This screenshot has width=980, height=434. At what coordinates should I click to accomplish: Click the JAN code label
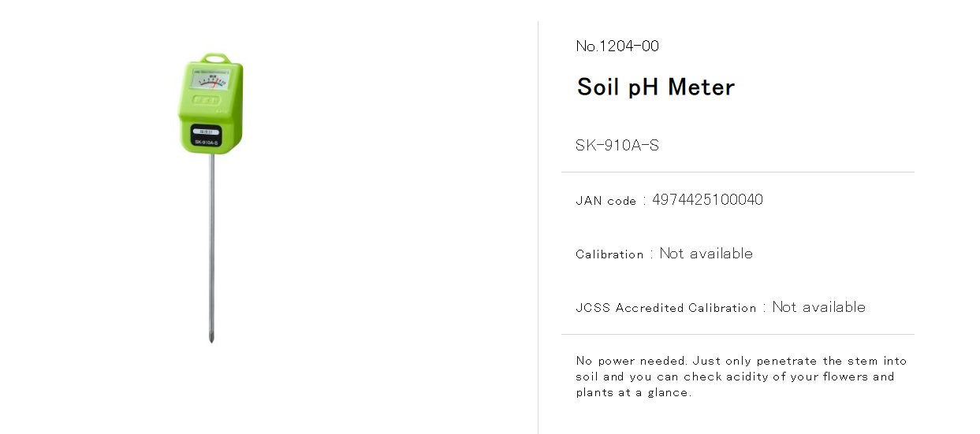coord(606,201)
